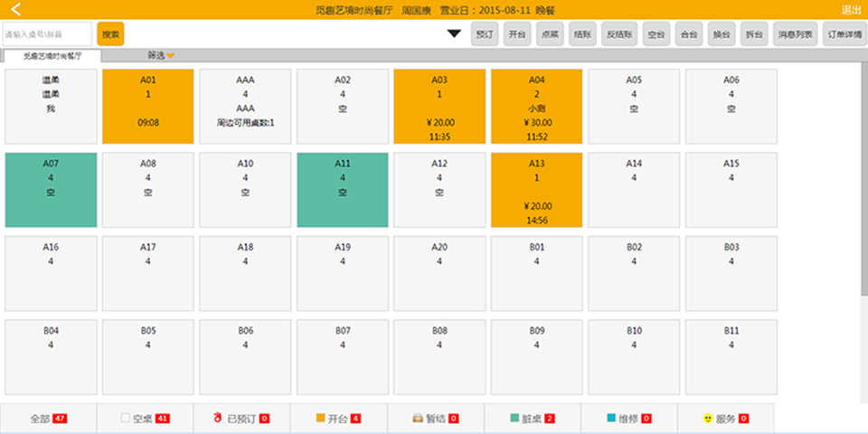Select table B09

click(536, 357)
